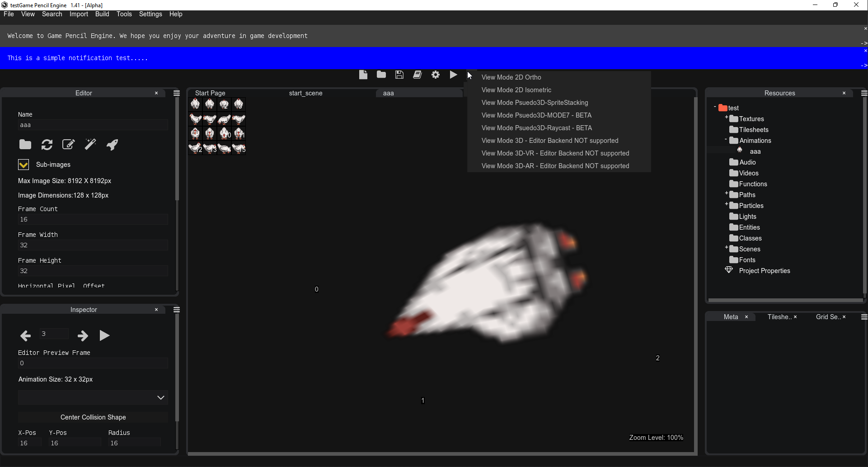Toggle the Sub-images checkbox
The width and height of the screenshot is (868, 467).
pyautogui.click(x=23, y=165)
